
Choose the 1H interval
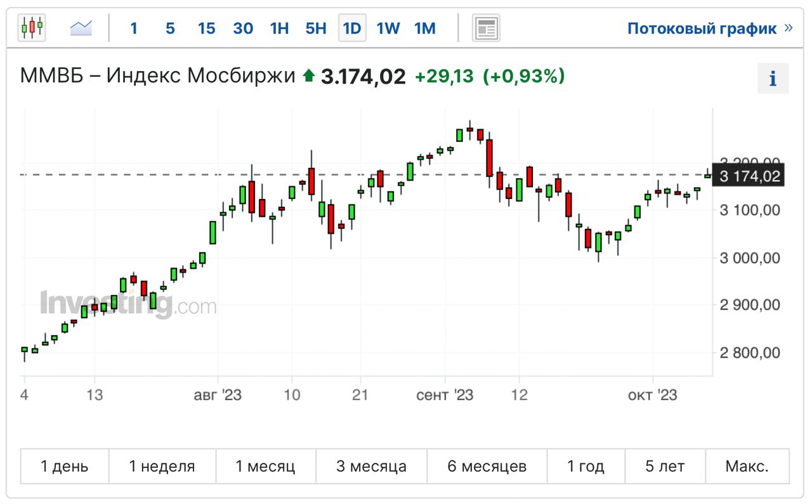tap(279, 28)
